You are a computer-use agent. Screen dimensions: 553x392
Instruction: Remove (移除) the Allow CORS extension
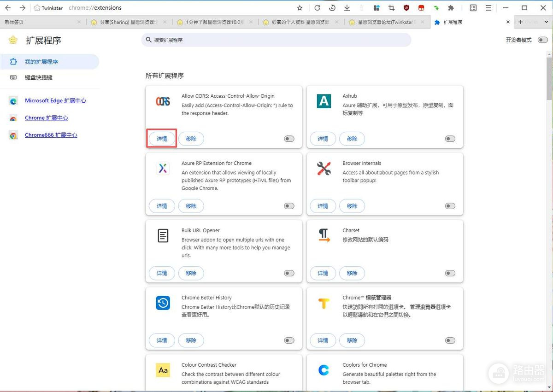[x=191, y=139]
